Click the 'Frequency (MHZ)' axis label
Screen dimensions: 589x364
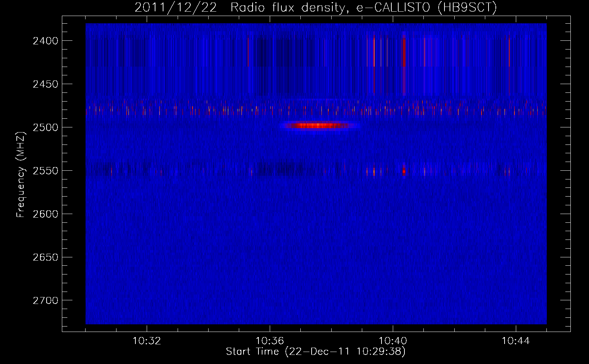click(x=21, y=175)
